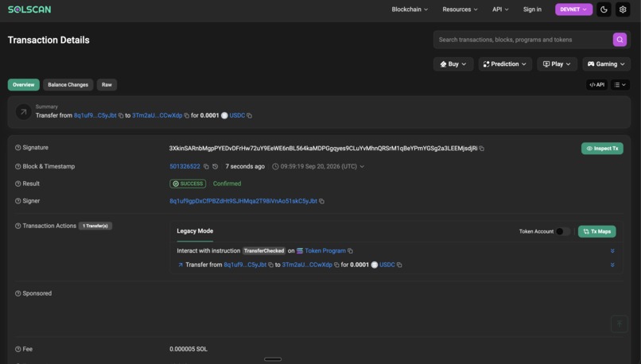Image resolution: width=641 pixels, height=364 pixels.
Task: Click the search transactions input field
Action: tap(523, 40)
